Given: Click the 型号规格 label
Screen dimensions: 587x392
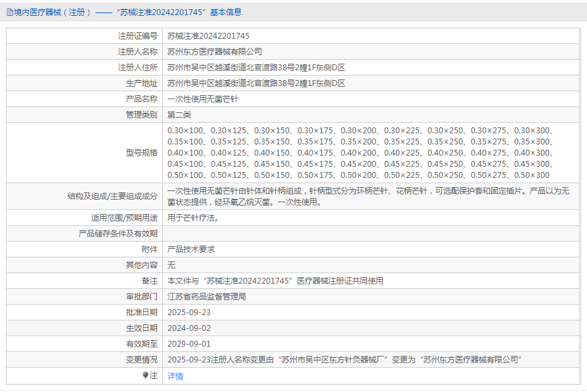Looking at the screenshot, I should 142,153.
